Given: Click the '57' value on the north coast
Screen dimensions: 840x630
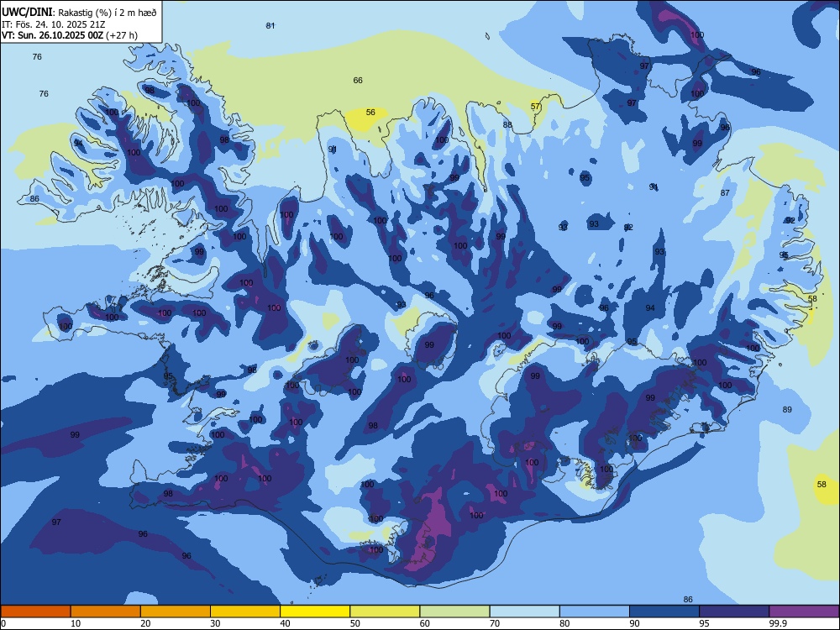Looking at the screenshot, I should (535, 107).
